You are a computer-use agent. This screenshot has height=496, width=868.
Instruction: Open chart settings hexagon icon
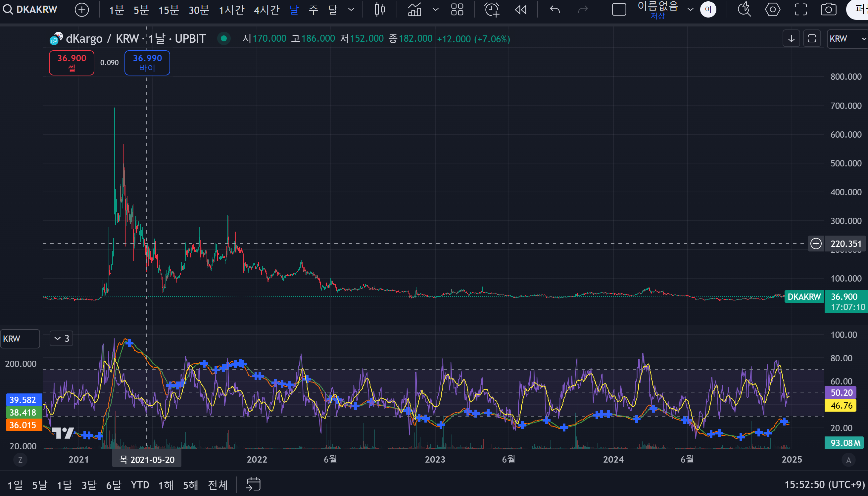(x=773, y=10)
